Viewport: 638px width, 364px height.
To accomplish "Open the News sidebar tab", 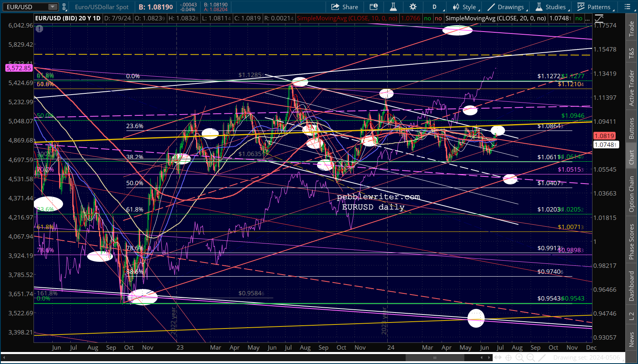I will [x=631, y=339].
